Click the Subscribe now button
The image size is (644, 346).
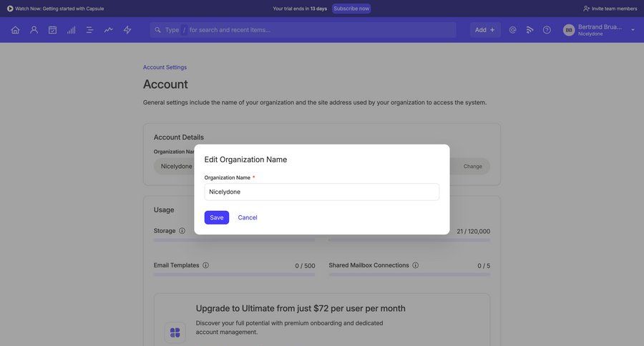point(351,9)
